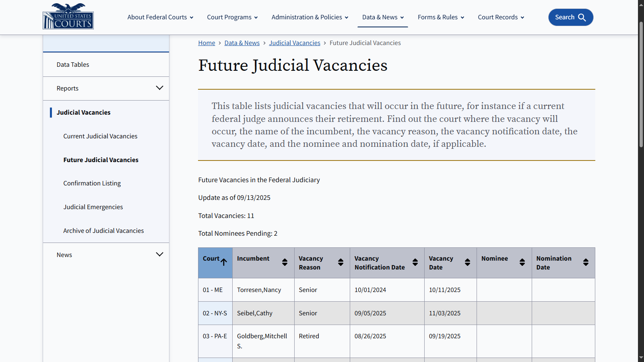Open About Federal Courts dropdown menu
The height and width of the screenshot is (362, 644).
(160, 17)
